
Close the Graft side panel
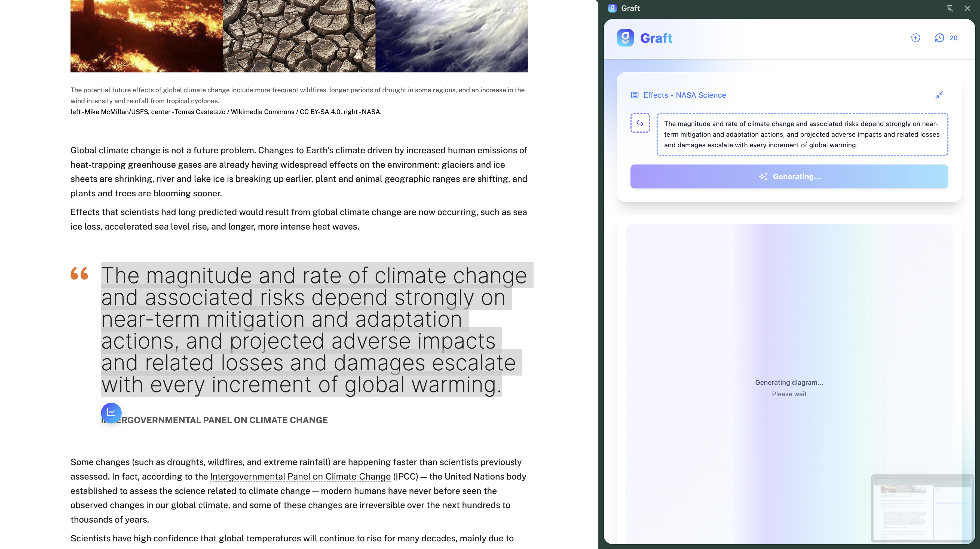tap(967, 8)
